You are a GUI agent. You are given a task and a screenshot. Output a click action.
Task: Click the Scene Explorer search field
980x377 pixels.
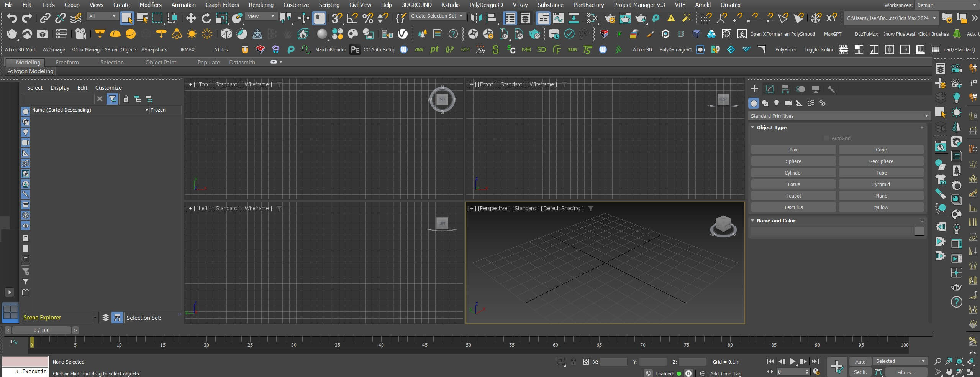(x=58, y=99)
